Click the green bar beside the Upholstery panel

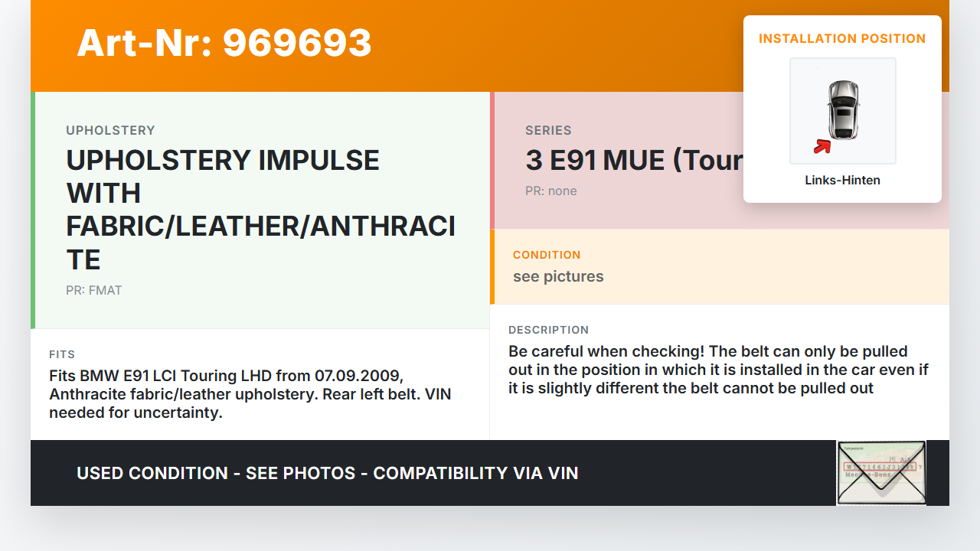click(x=33, y=210)
